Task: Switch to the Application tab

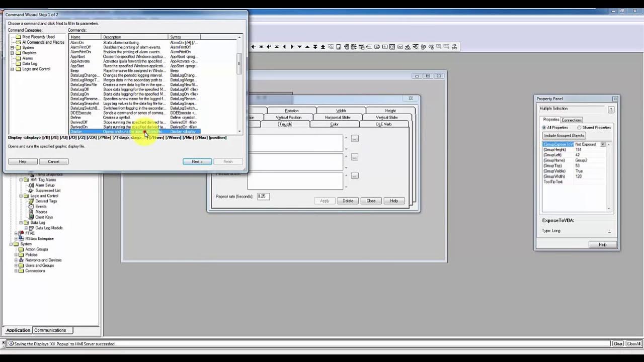Action: (18, 330)
